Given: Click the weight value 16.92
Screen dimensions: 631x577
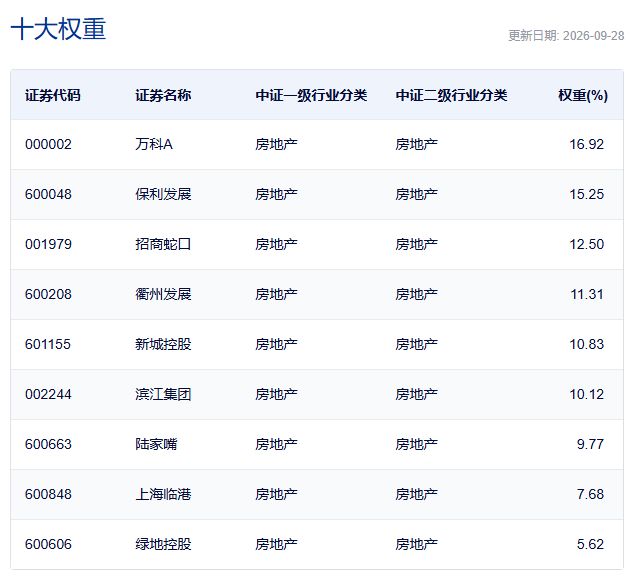Looking at the screenshot, I should pyautogui.click(x=586, y=144).
